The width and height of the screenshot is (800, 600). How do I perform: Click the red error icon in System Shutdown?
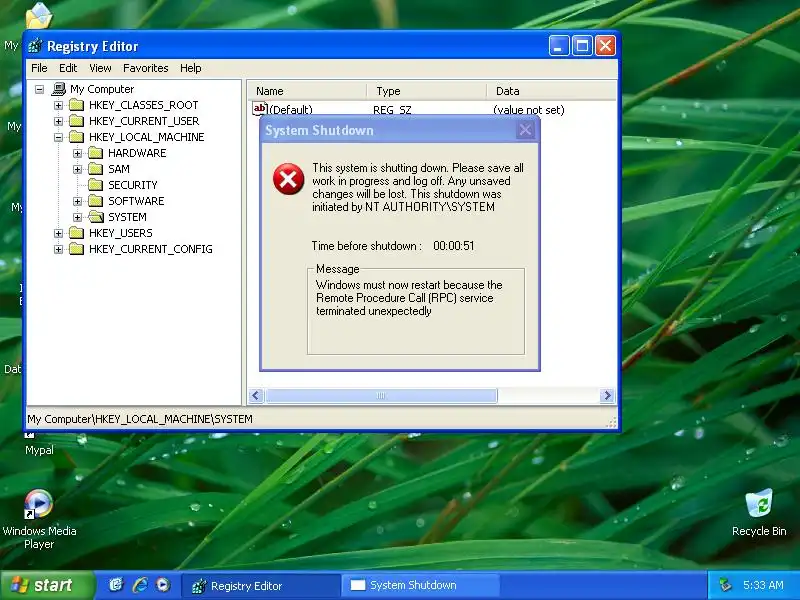[x=288, y=179]
